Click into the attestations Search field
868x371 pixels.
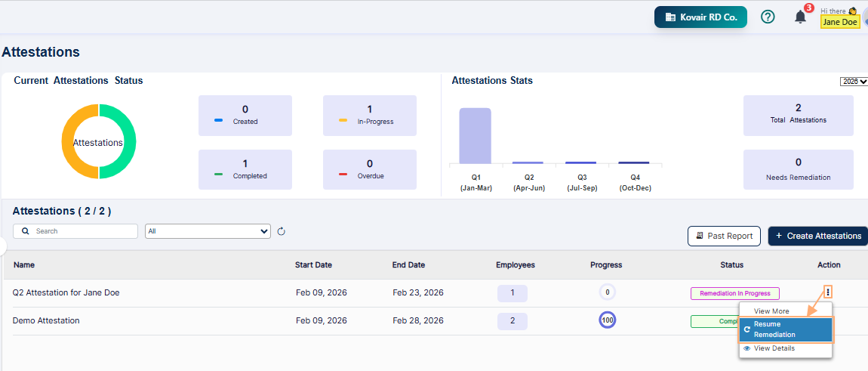coord(75,231)
